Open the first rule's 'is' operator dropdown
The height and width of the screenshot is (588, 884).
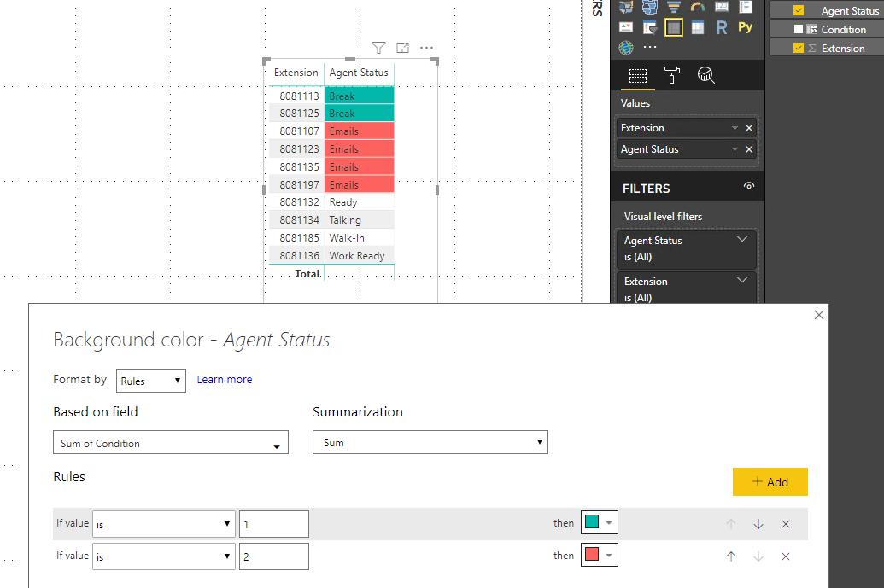click(163, 524)
